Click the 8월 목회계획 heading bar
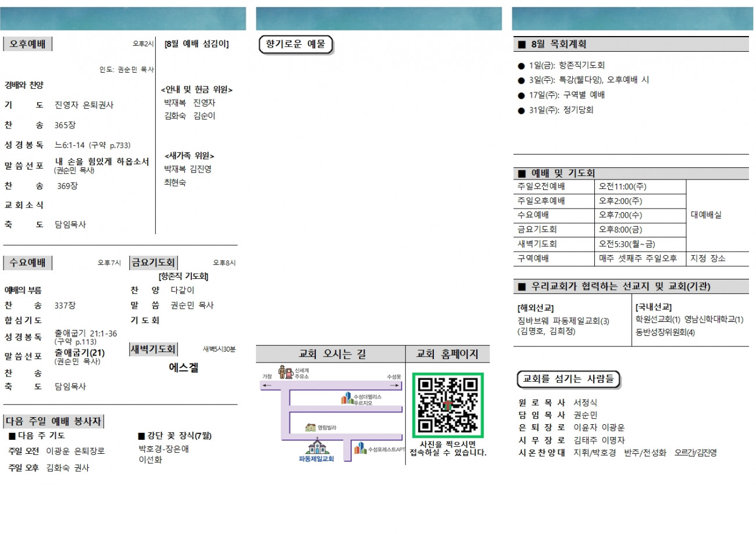The image size is (756, 534). (631, 44)
